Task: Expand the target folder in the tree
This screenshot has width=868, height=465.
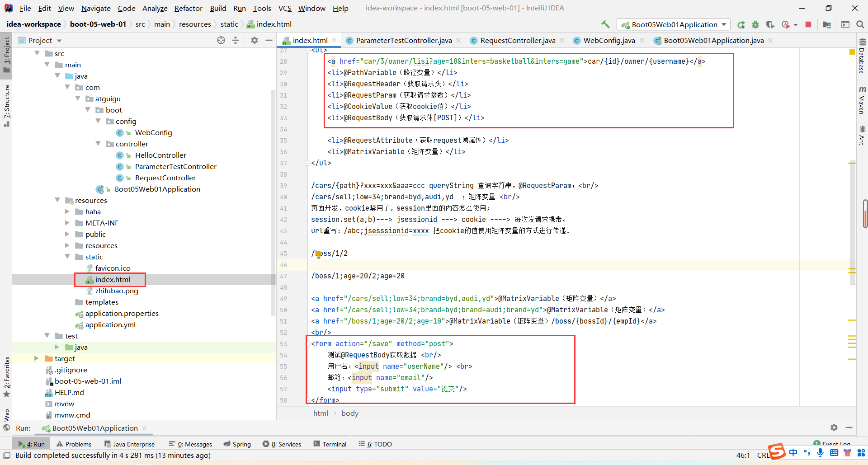Action: point(37,358)
